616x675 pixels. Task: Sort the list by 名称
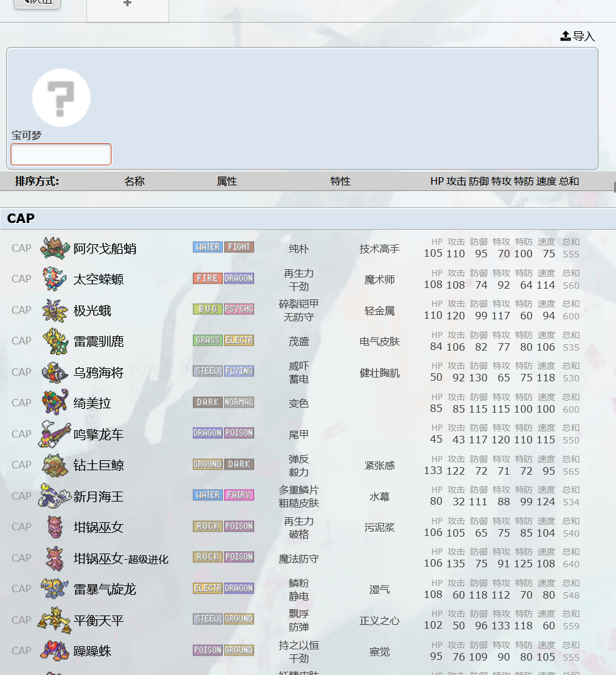(x=134, y=181)
